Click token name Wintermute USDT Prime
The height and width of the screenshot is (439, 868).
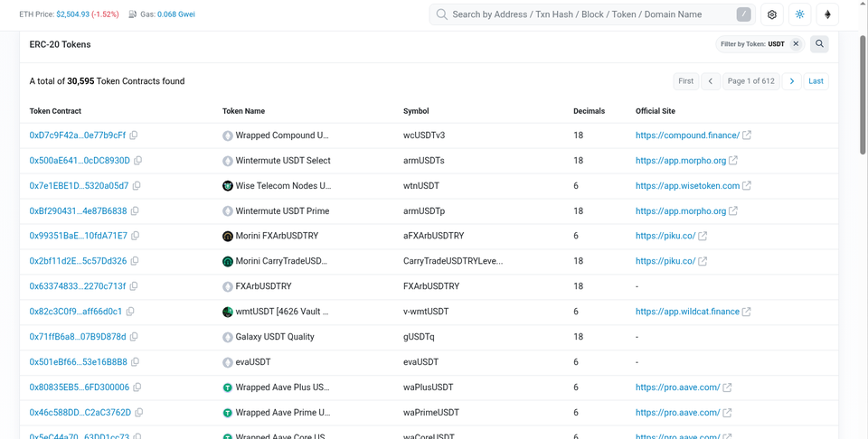pos(282,211)
